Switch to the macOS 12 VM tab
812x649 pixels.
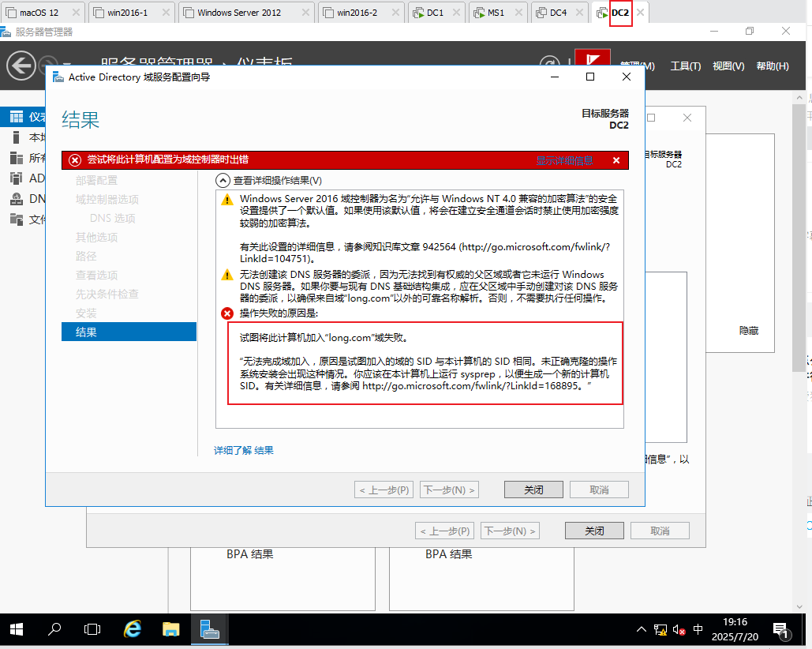(x=43, y=13)
